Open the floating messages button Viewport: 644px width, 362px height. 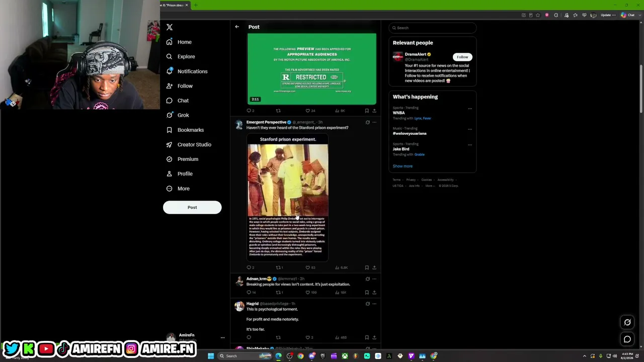pyautogui.click(x=627, y=339)
